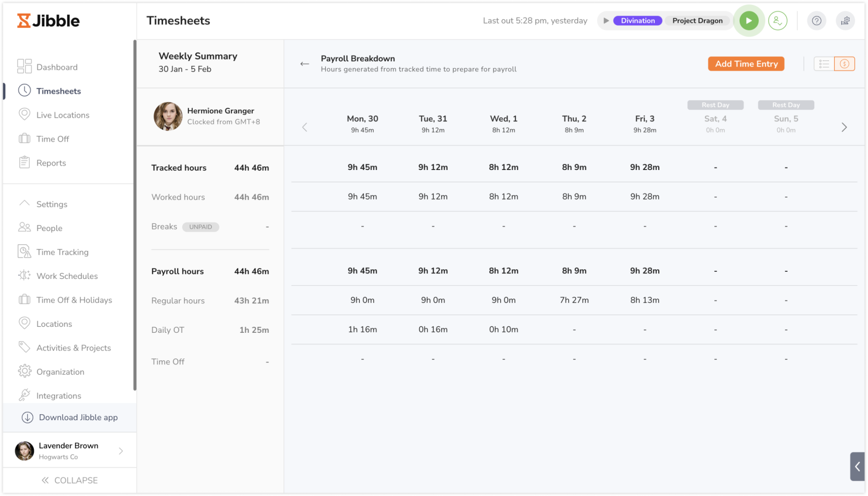
Task: Switch timesheet view to list mode
Action: [824, 64]
